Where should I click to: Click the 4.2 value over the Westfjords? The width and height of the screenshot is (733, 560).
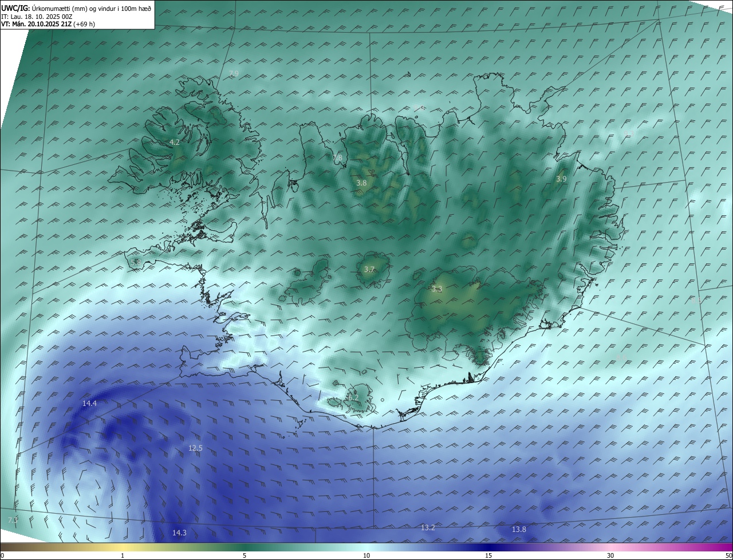pyautogui.click(x=175, y=142)
